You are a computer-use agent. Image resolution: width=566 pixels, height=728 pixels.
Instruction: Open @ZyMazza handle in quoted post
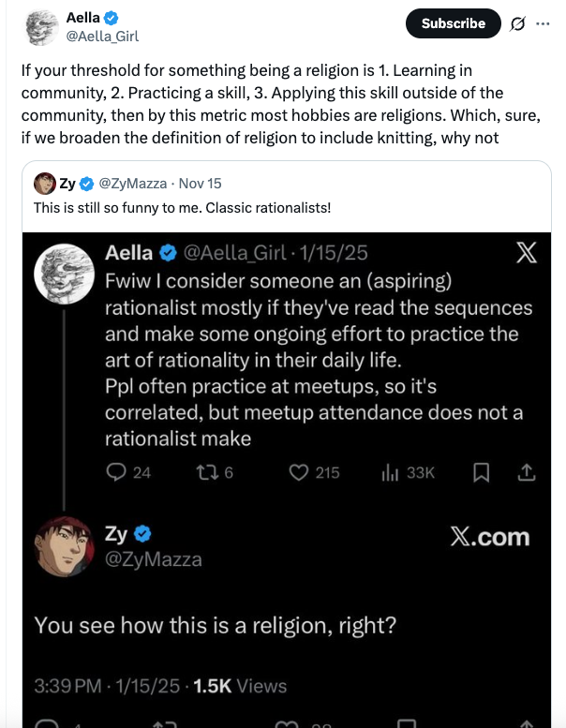pos(135,184)
